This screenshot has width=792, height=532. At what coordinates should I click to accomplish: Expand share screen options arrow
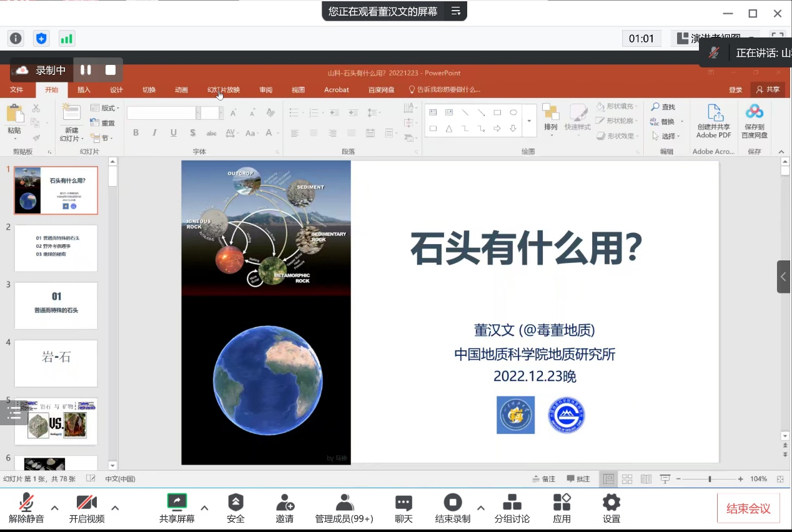point(204,508)
